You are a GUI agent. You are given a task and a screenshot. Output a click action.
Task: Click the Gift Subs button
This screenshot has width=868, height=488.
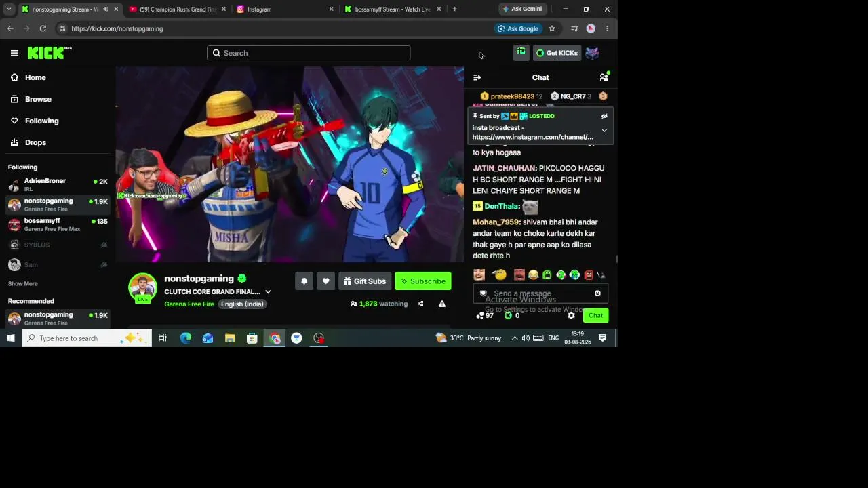coord(364,281)
